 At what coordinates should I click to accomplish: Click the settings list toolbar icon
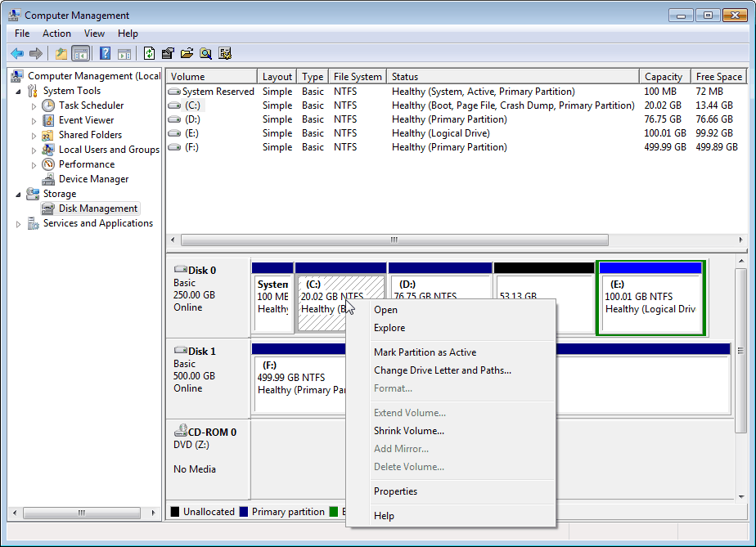[225, 53]
